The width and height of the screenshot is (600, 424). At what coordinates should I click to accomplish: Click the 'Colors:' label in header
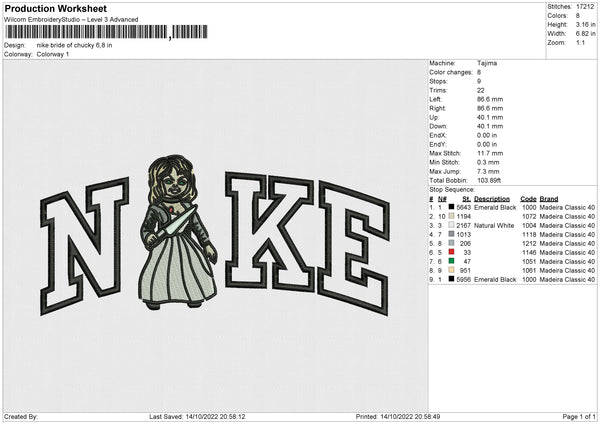[x=557, y=16]
